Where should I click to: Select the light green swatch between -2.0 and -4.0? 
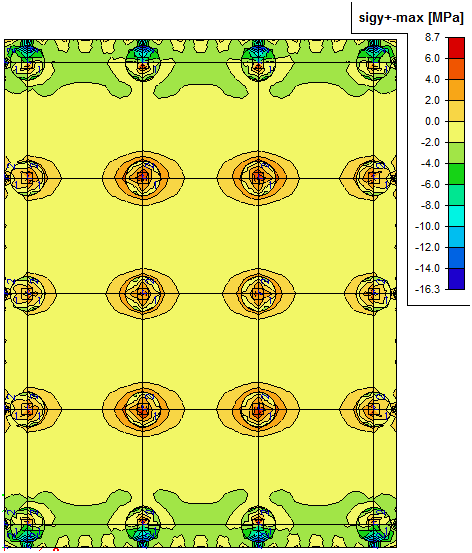pos(456,153)
